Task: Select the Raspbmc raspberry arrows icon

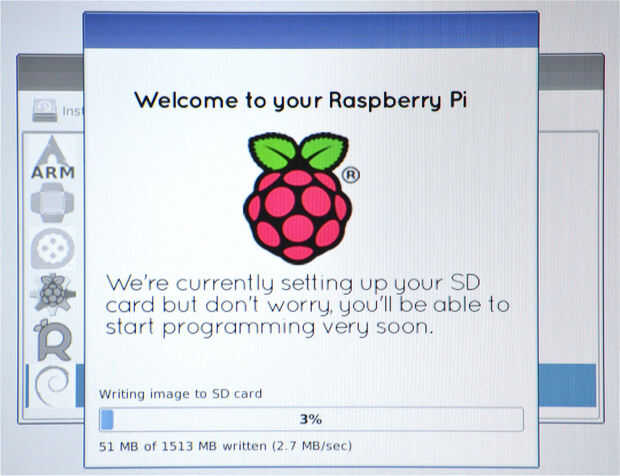Action: point(53,294)
